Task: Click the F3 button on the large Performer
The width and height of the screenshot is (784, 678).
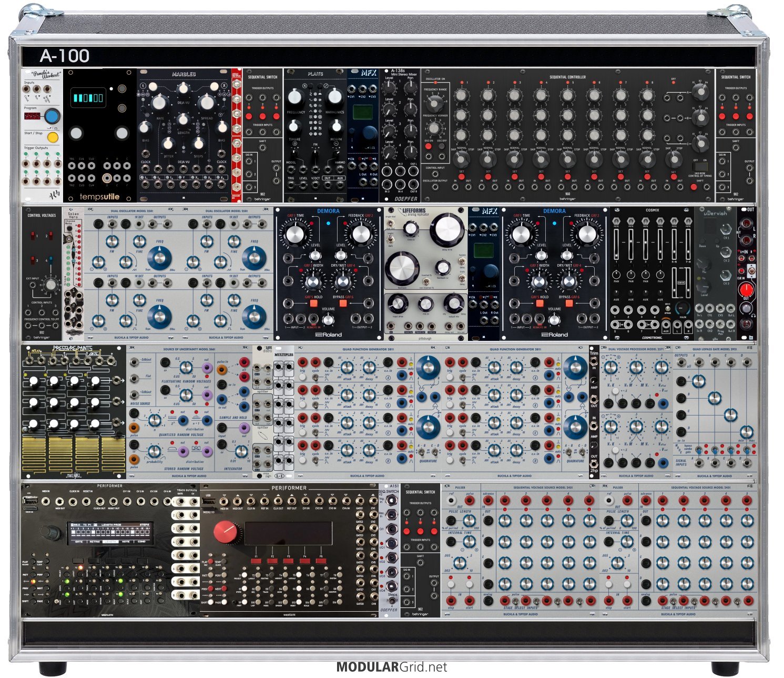Action: pos(289,561)
